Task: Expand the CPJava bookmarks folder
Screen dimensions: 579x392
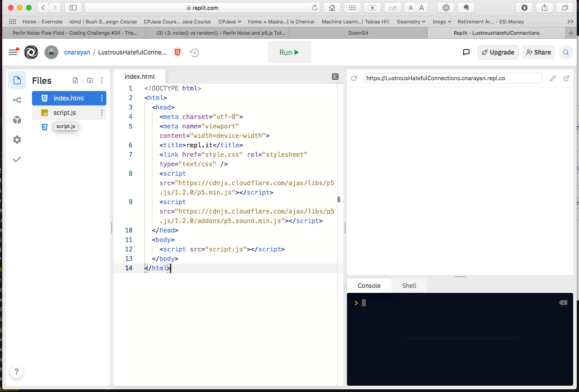Action: click(x=230, y=22)
